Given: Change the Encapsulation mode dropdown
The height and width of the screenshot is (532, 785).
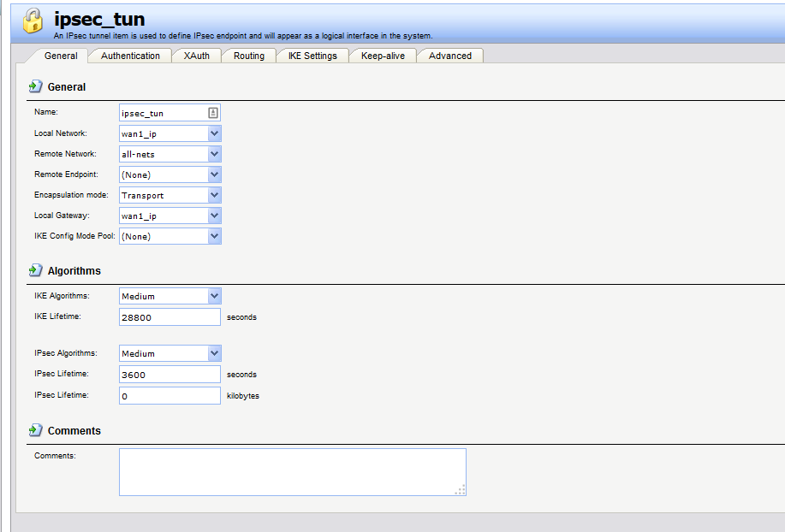Looking at the screenshot, I should point(214,195).
